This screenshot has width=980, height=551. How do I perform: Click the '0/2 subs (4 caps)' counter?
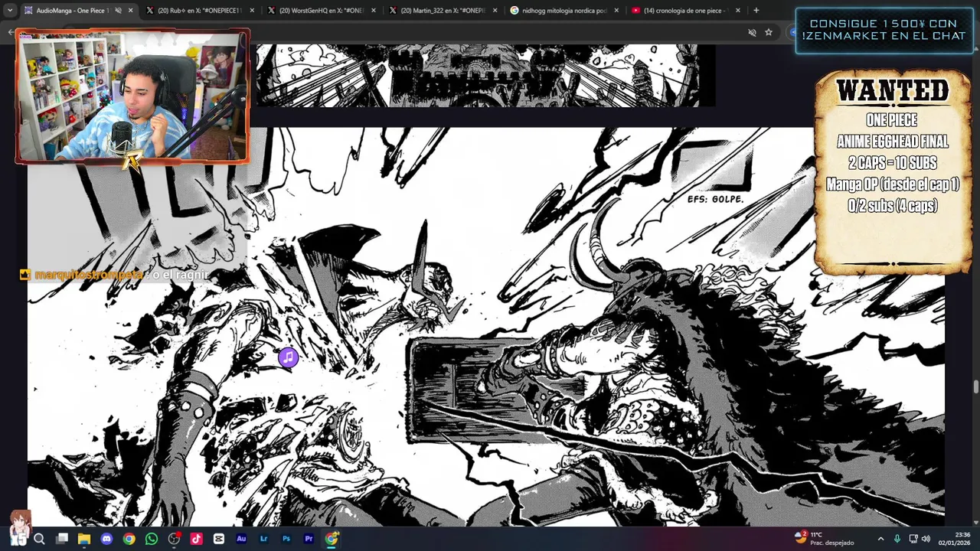tap(893, 206)
